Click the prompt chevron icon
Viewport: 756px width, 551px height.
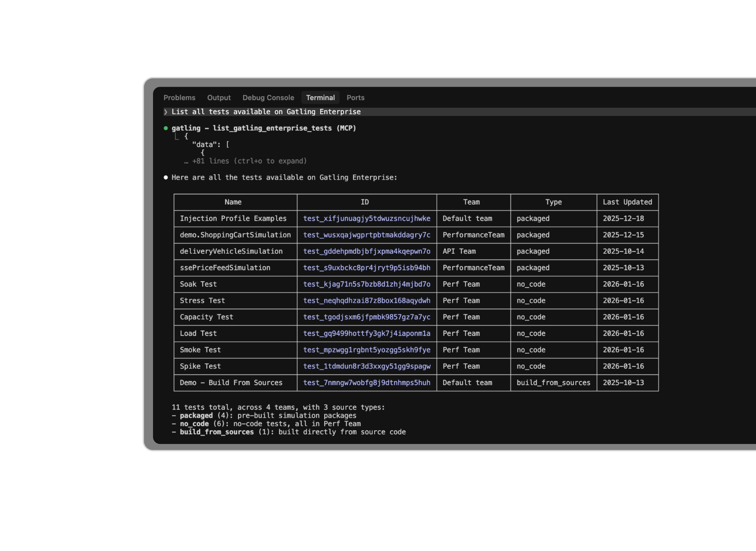point(165,112)
